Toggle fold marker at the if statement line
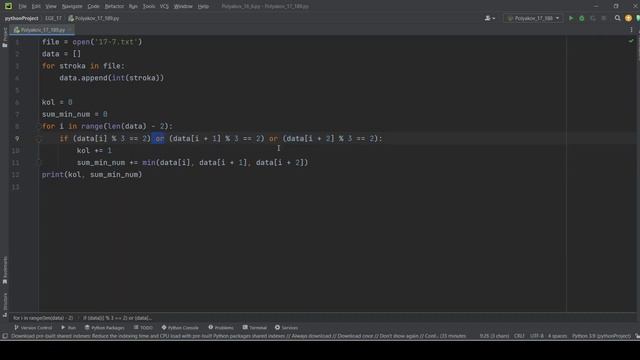 coord(39,139)
